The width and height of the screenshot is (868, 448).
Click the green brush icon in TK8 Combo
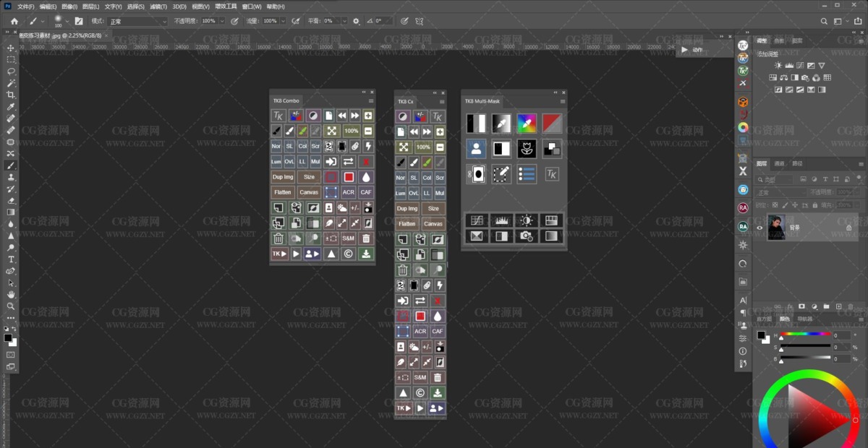[x=303, y=131]
